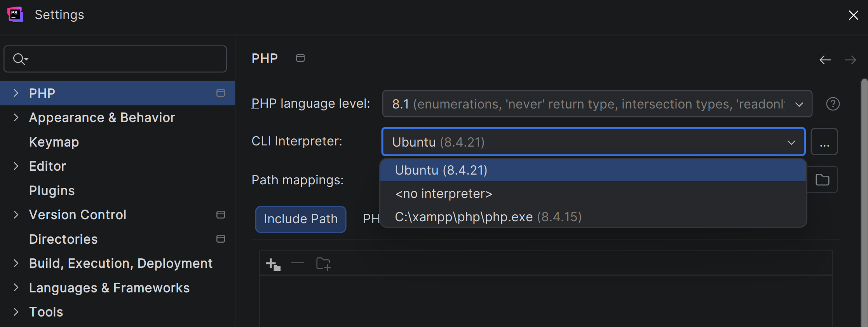The height and width of the screenshot is (327, 868).
Task: Click the project-level icon beside PHP heading
Action: tap(300, 58)
